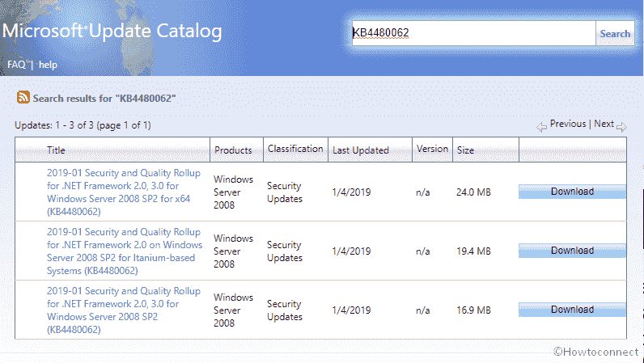
Task: Open the 16.9 MB Server 2008 SP2 update link
Action: (x=124, y=310)
